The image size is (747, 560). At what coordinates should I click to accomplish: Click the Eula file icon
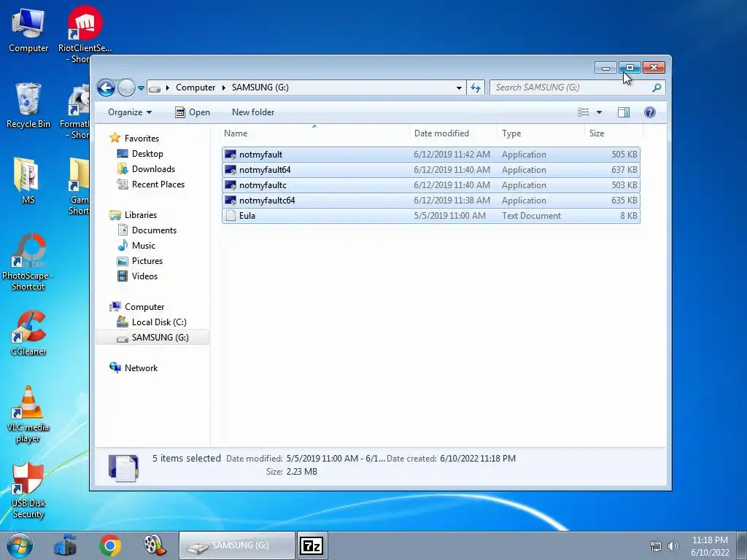coord(231,215)
